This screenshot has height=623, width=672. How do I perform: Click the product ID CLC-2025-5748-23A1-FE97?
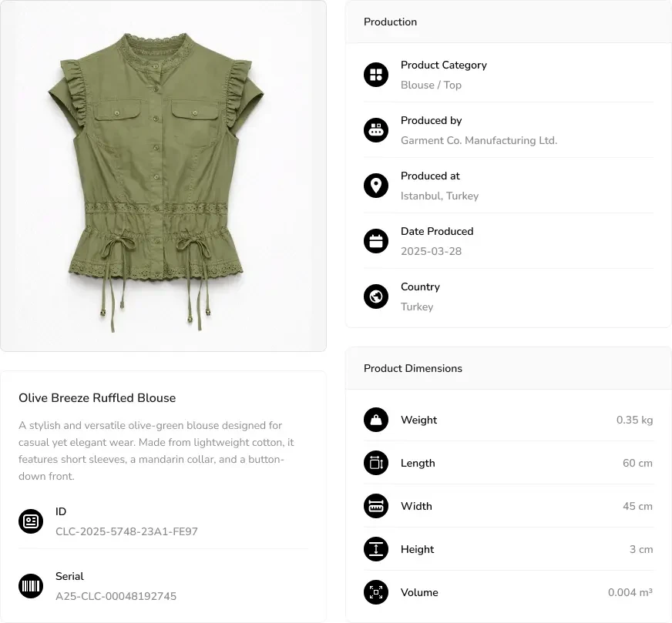[126, 531]
